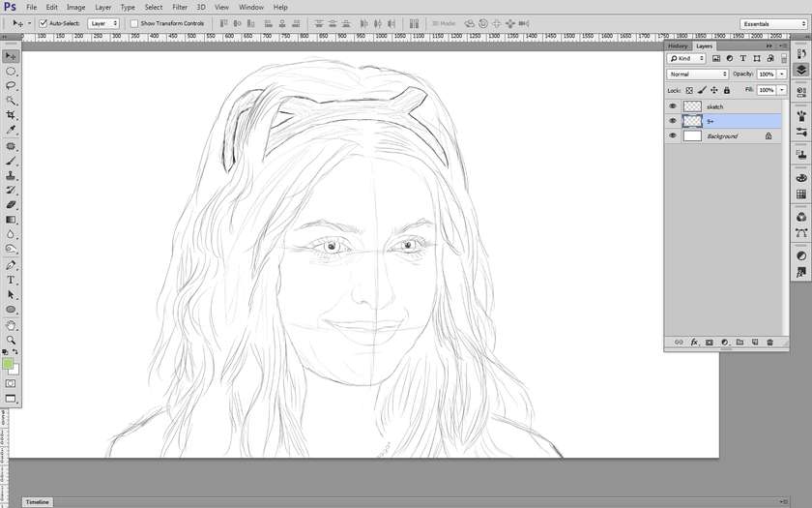Enable Show Transform Controls checkbox
The image size is (812, 508).
[x=134, y=23]
